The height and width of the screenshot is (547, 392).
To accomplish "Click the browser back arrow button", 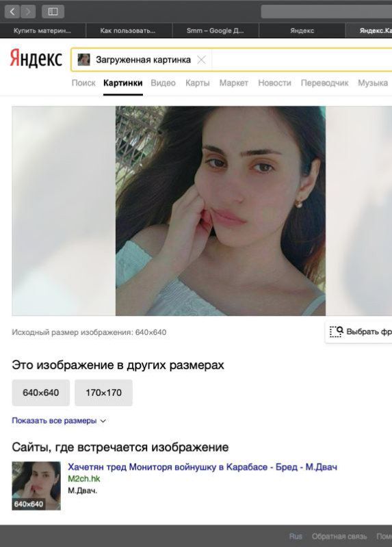I will 12,12.
